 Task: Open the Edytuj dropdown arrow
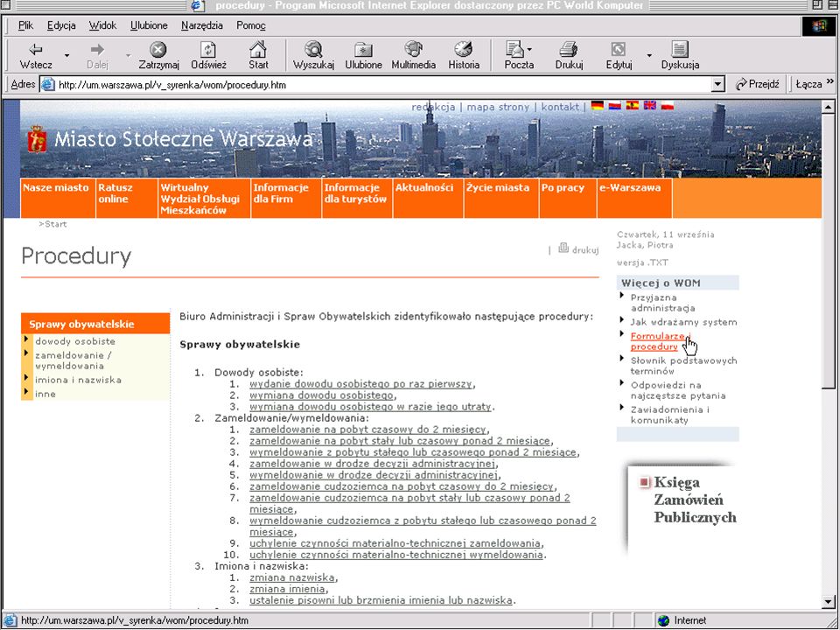coord(649,56)
